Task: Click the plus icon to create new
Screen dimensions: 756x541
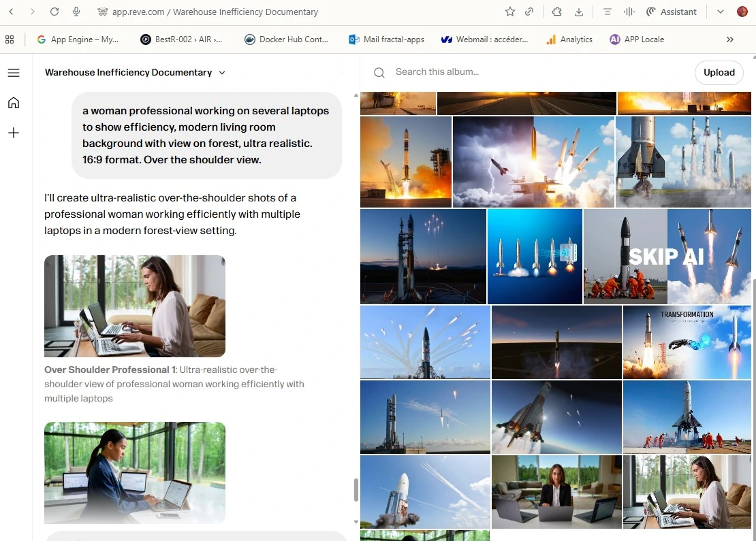Action: pos(14,133)
